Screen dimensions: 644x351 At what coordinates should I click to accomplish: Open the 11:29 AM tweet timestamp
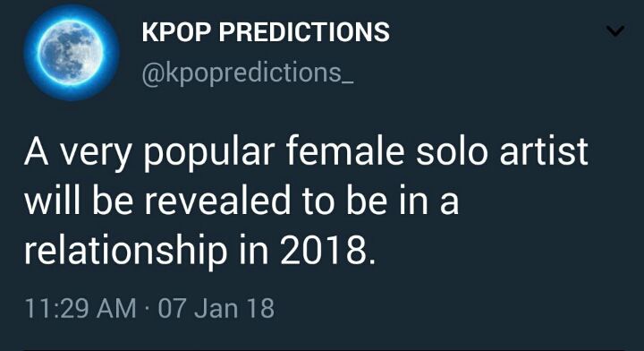coord(80,308)
